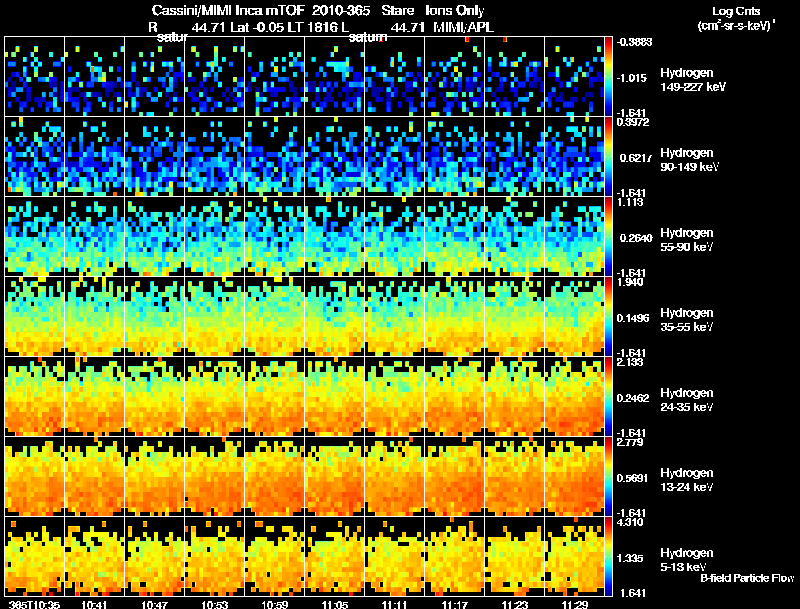Click the '0.1496' scale value
This screenshot has width=800, height=609.
633,318
